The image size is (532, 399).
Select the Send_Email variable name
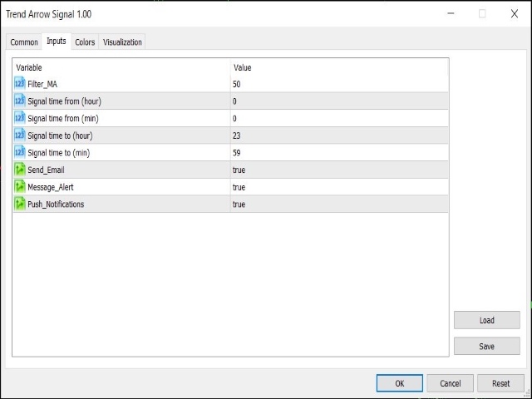pos(46,170)
